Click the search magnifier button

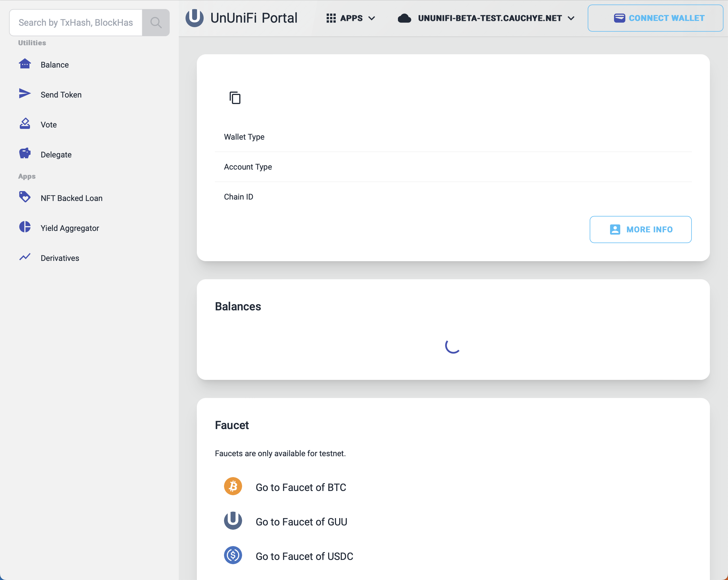pos(156,23)
